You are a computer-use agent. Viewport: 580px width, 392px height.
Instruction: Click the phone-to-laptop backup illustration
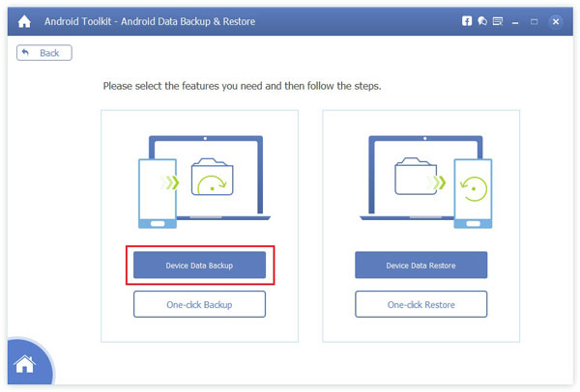204,182
